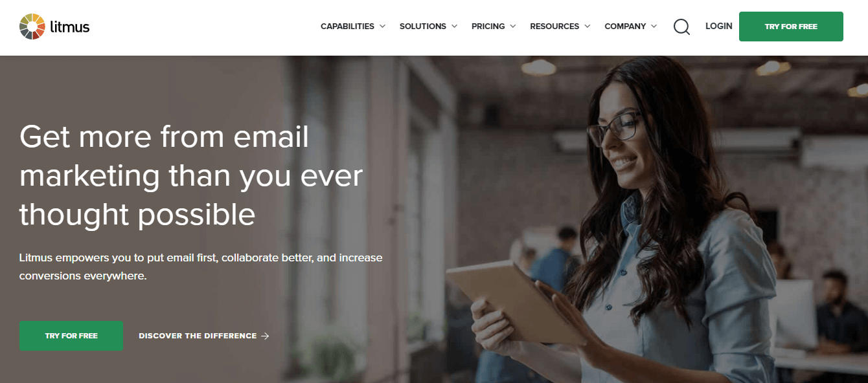The image size is (868, 383).
Task: Open the Solutions menu label
Action: pos(422,27)
